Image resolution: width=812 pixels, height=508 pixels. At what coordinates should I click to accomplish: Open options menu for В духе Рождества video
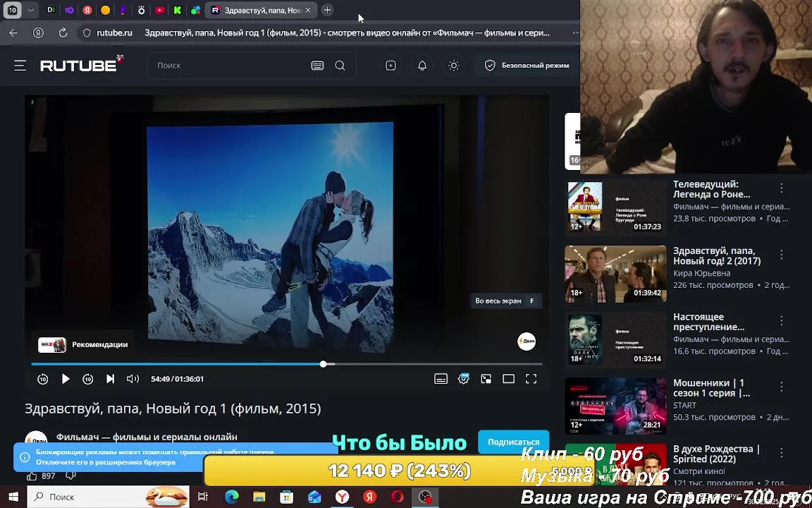click(x=782, y=454)
